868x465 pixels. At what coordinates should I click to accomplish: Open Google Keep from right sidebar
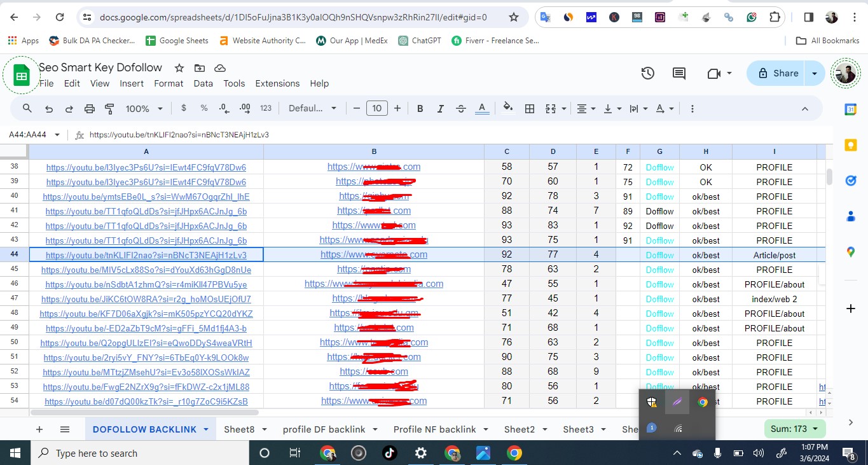click(x=851, y=145)
